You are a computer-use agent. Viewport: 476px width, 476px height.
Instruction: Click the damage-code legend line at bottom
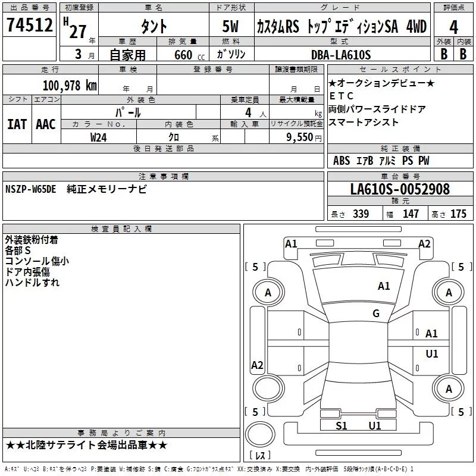point(209,469)
